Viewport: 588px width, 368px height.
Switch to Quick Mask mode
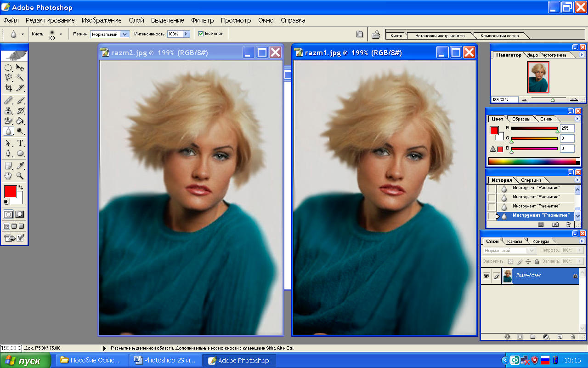(x=20, y=214)
